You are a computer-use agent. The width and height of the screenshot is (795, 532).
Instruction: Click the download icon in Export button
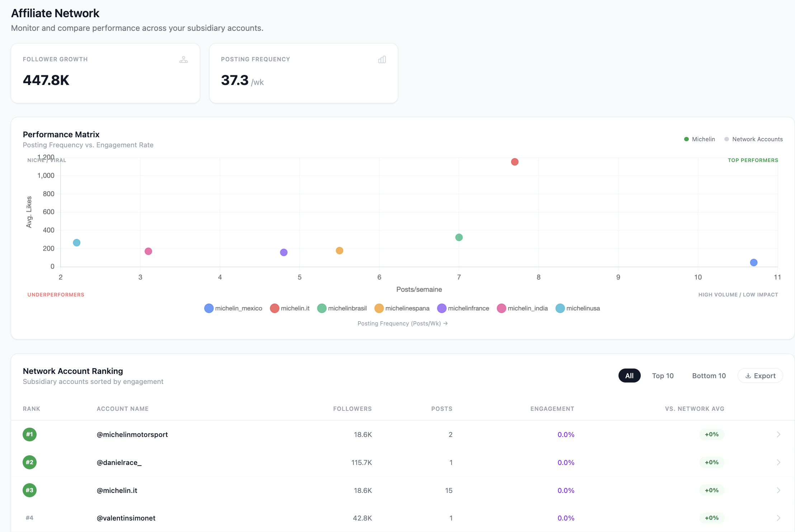[748, 376]
